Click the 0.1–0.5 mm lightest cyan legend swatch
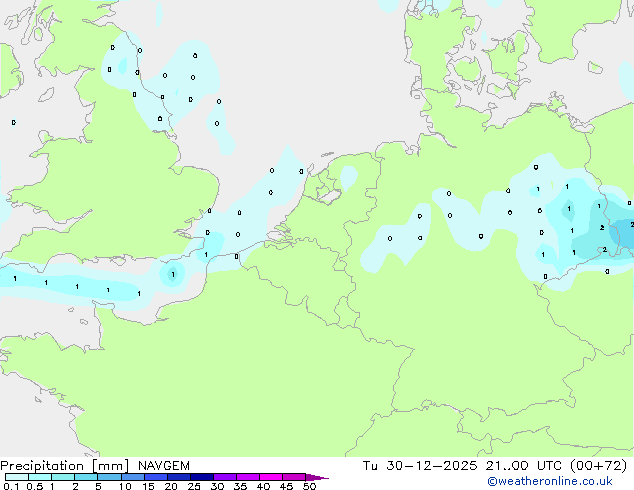 (x=17, y=477)
